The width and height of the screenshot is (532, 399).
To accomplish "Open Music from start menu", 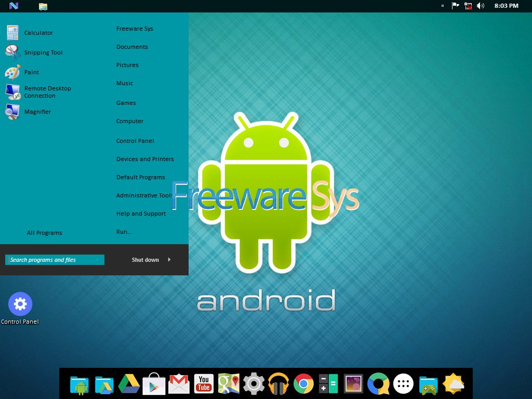I will click(125, 83).
